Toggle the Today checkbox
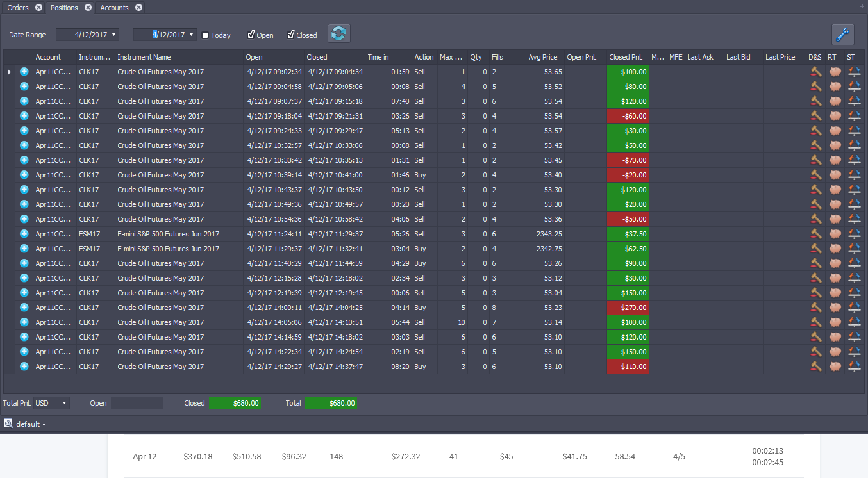This screenshot has height=478, width=868. 205,35
